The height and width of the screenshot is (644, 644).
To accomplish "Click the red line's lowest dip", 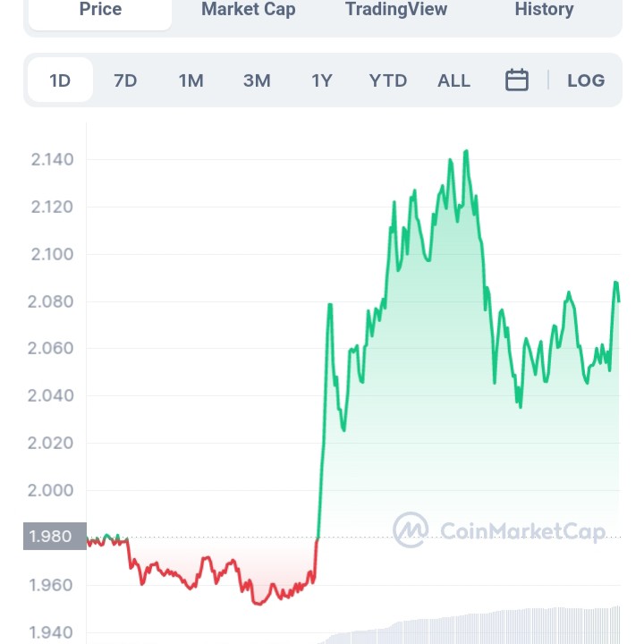I will [258, 604].
